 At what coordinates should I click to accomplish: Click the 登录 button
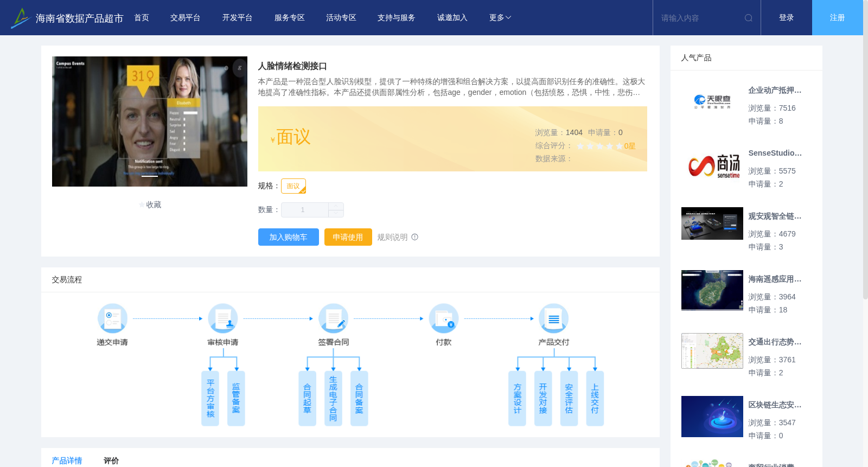[x=787, y=18]
